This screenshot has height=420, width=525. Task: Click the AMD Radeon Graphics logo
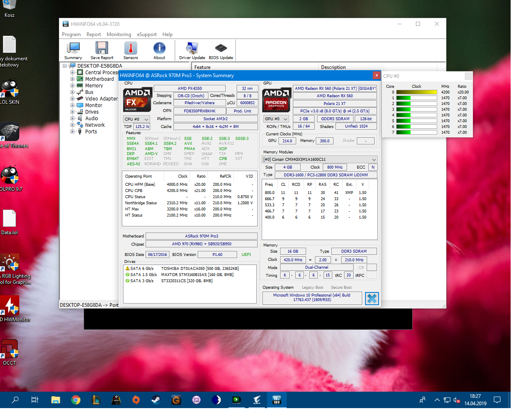276,99
